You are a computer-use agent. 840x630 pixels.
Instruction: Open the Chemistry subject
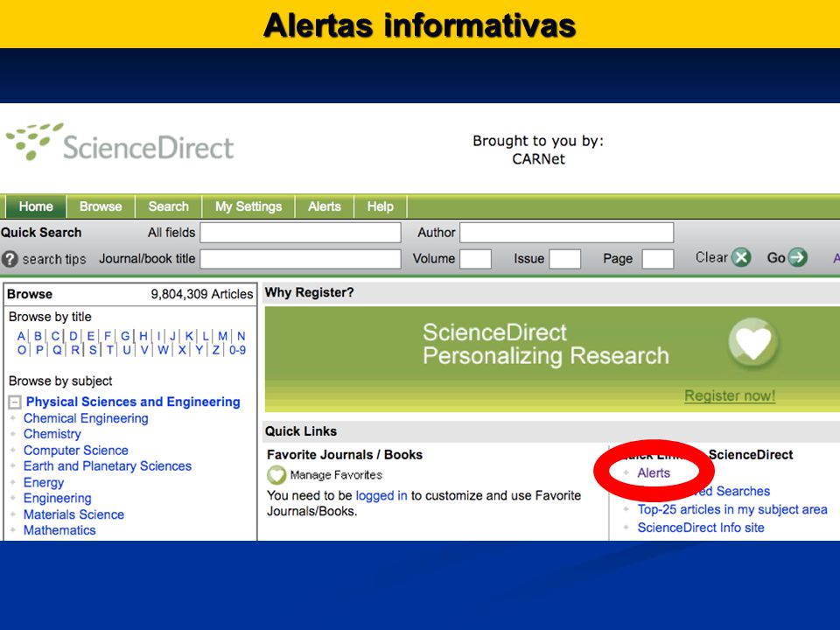52,434
